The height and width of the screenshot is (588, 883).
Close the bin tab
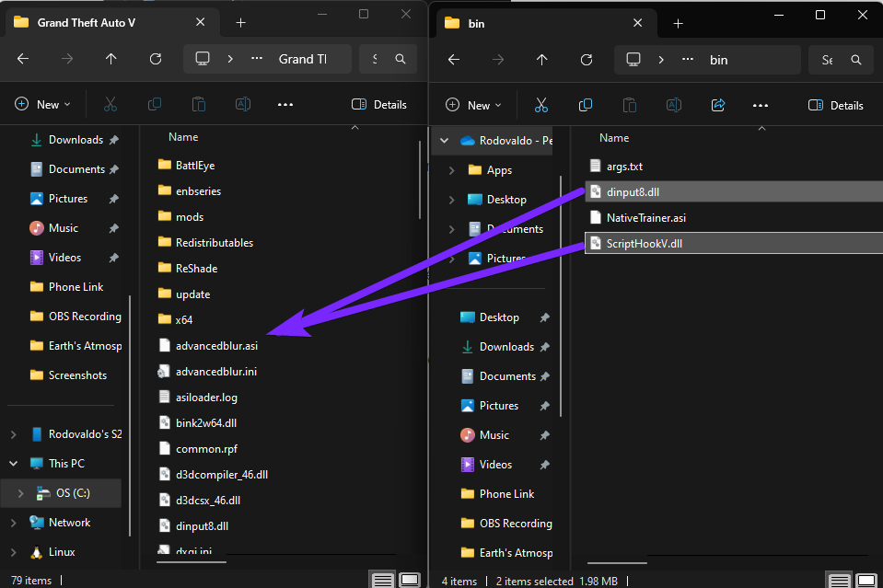coord(637,23)
